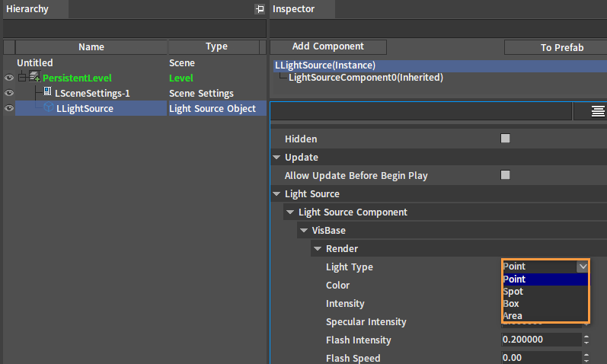
Task: Collapse the Update section
Action: click(277, 158)
